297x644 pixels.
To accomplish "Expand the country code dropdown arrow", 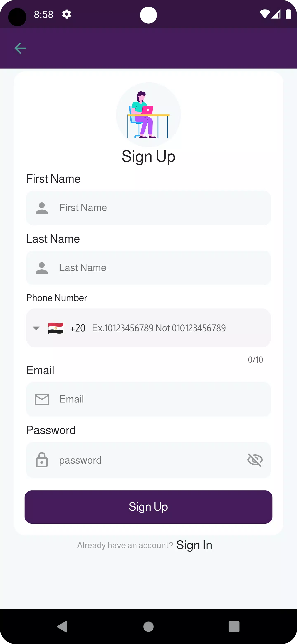I will pos(36,328).
